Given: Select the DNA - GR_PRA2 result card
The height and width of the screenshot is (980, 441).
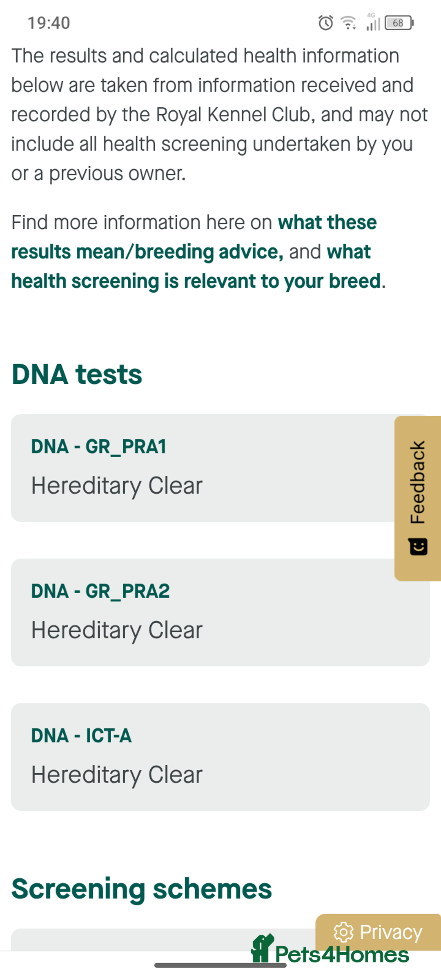Looking at the screenshot, I should (220, 612).
